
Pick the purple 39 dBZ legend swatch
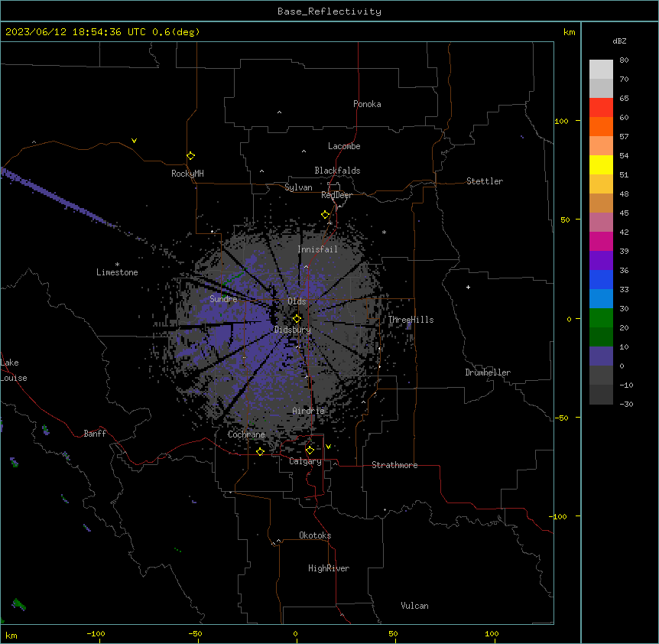pos(601,261)
